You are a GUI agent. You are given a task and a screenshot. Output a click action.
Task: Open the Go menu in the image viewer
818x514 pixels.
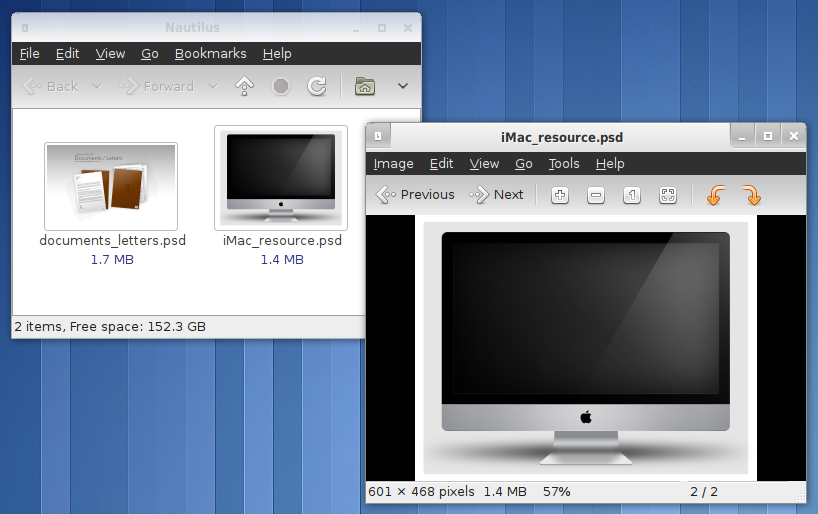click(524, 164)
